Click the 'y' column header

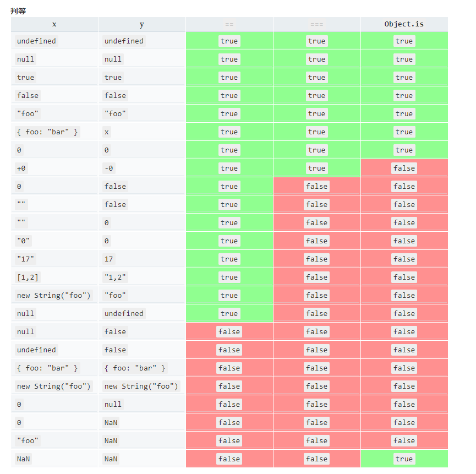pyautogui.click(x=141, y=24)
